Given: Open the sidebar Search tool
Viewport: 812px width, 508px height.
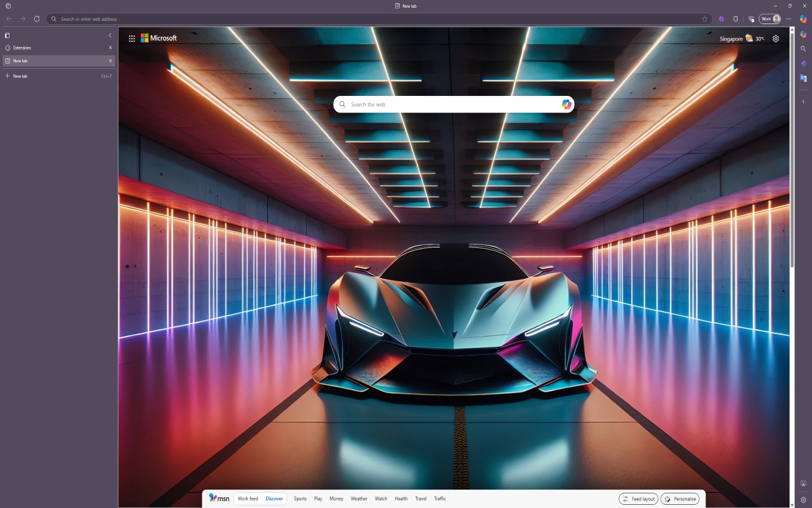Looking at the screenshot, I should (803, 49).
